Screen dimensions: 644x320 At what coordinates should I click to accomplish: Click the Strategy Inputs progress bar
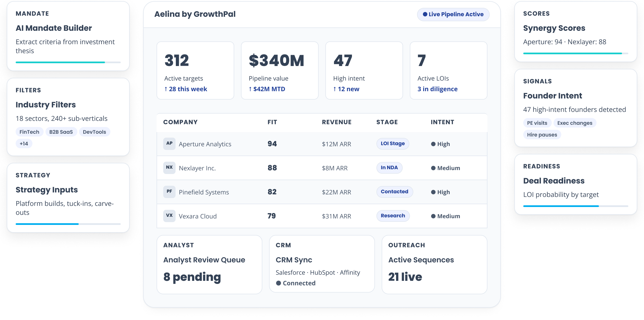tap(68, 224)
